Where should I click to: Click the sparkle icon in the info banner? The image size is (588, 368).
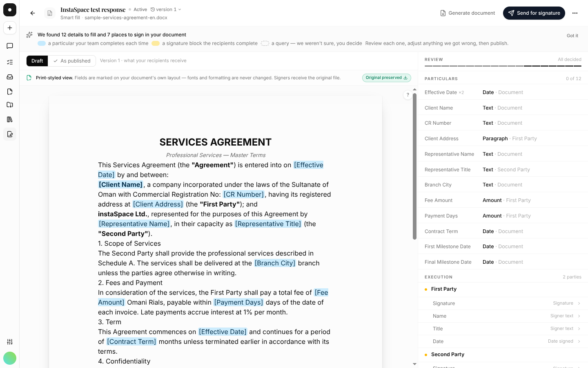click(29, 35)
